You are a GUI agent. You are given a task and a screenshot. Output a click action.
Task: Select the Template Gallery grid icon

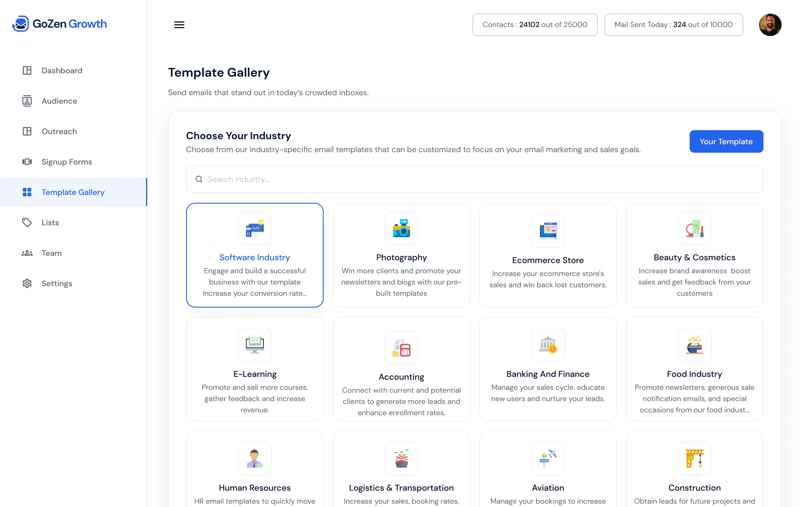click(x=27, y=192)
